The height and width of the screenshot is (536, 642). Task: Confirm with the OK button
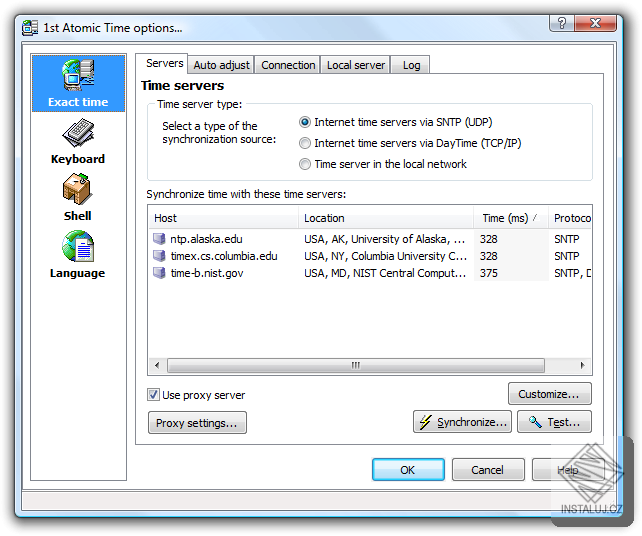tap(408, 470)
